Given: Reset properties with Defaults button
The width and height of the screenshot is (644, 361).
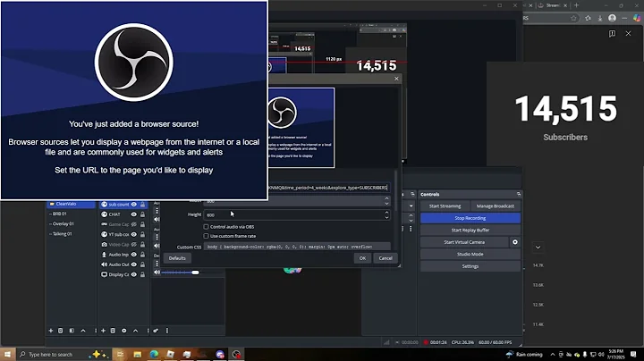Looking at the screenshot, I should [x=177, y=258].
